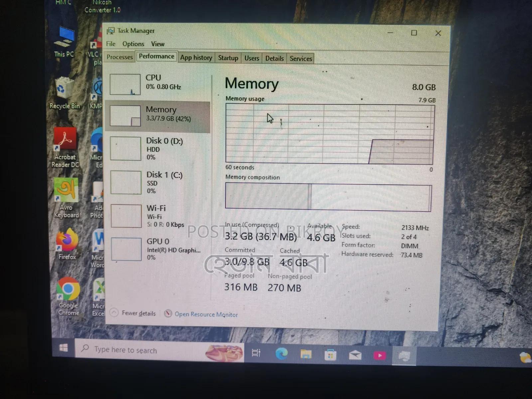
Task: Open the File menu
Action: (111, 44)
